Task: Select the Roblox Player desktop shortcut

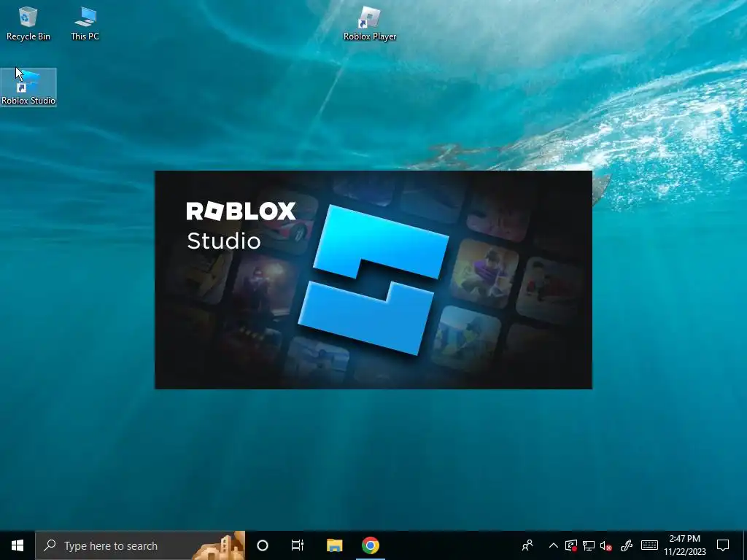Action: point(370,24)
